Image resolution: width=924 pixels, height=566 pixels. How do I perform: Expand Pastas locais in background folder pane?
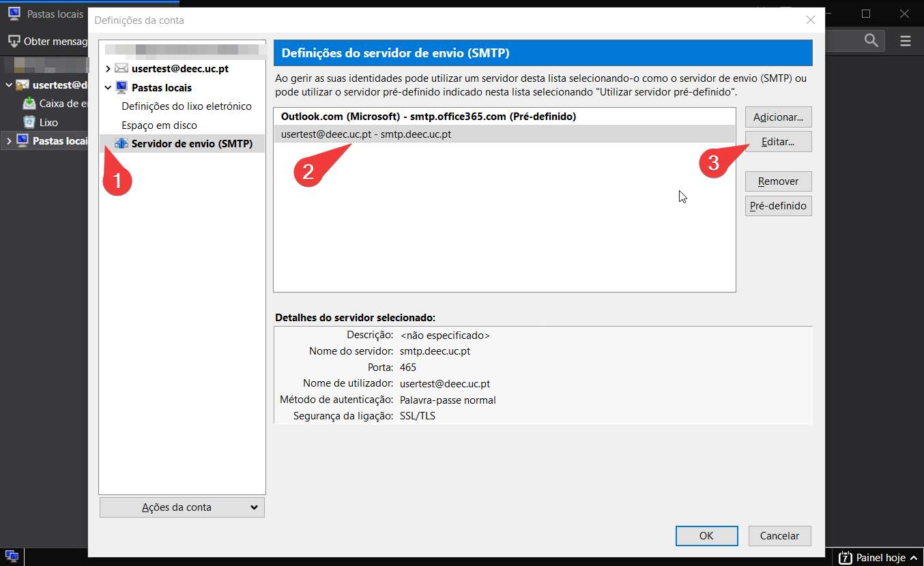coord(9,141)
